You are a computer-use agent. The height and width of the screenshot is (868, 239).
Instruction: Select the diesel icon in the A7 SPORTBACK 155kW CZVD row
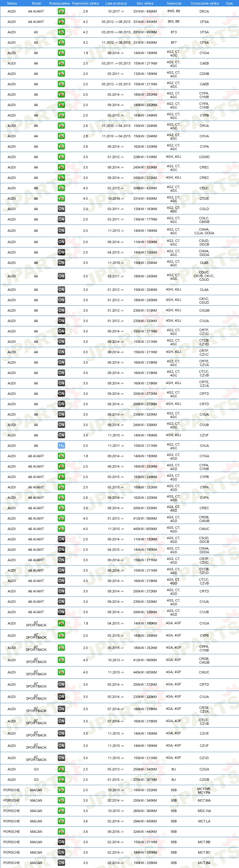[x=61, y=758]
